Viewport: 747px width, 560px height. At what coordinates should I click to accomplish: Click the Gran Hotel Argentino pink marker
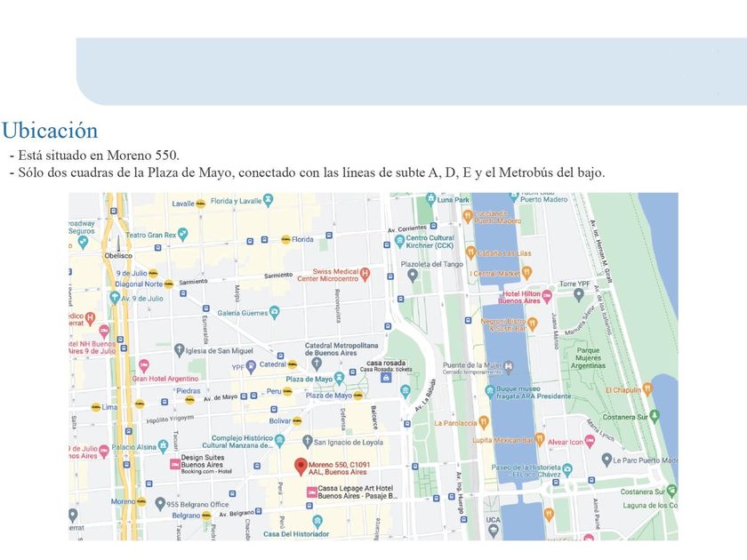click(144, 366)
